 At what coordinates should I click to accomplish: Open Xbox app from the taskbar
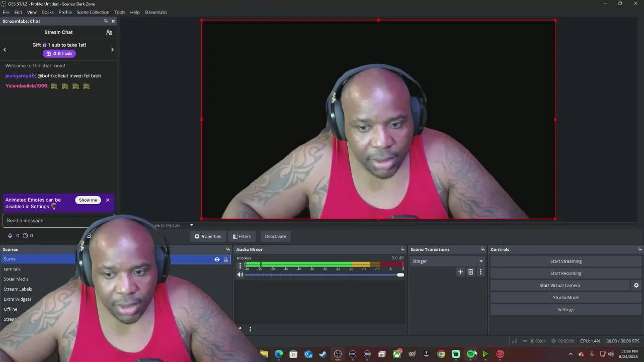(397, 354)
